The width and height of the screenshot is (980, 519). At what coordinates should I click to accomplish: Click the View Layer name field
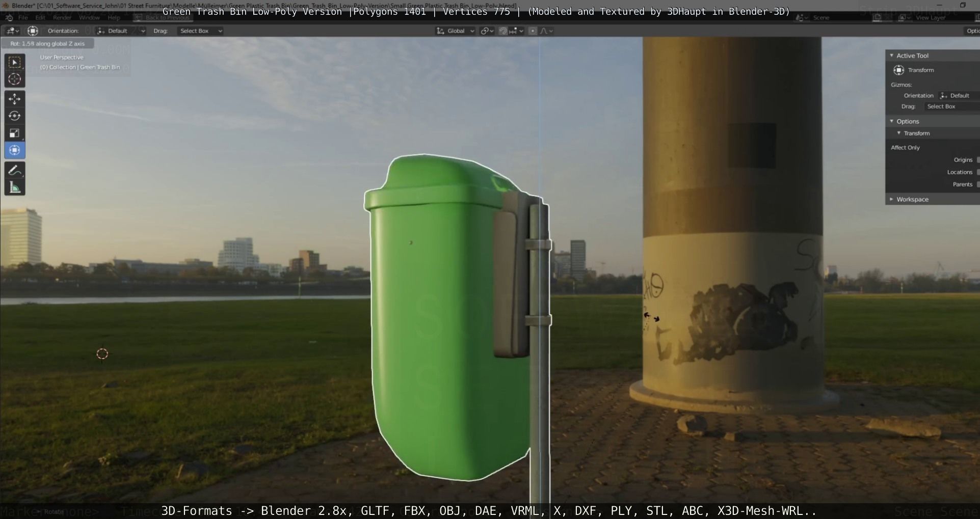944,17
